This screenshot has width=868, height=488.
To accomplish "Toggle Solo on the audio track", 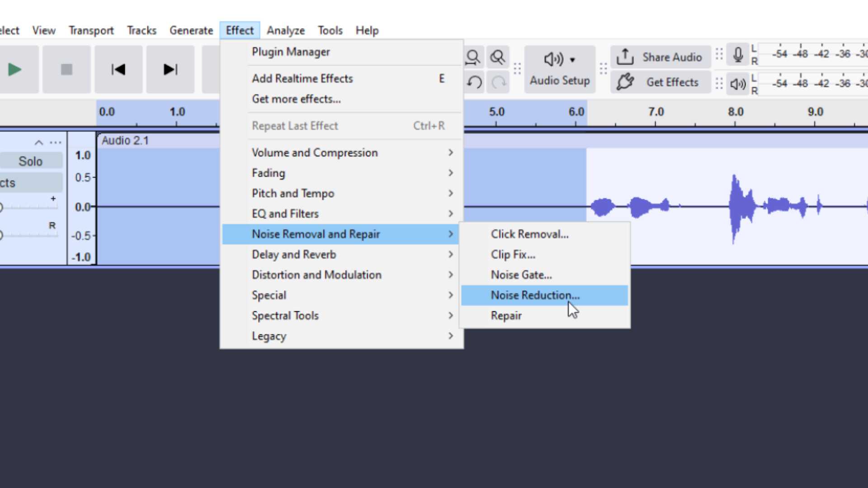I will pos(30,161).
